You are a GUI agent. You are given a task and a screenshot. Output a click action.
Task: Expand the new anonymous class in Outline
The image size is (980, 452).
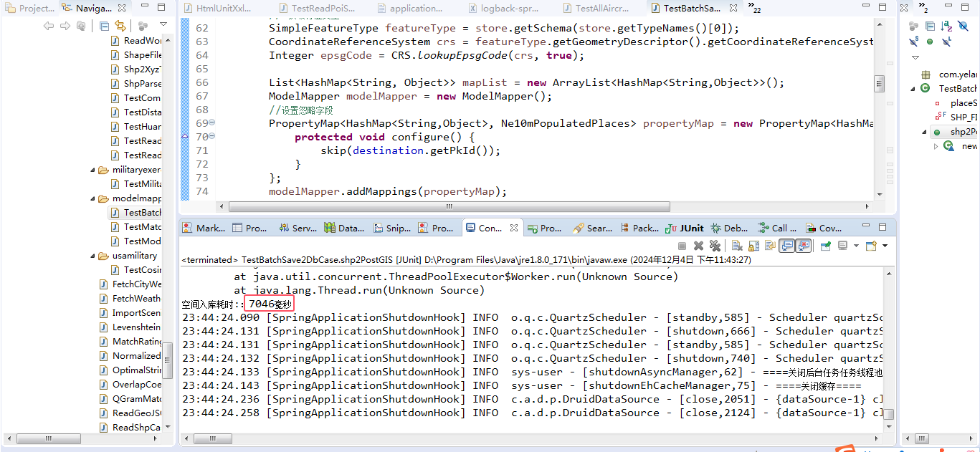click(x=936, y=146)
